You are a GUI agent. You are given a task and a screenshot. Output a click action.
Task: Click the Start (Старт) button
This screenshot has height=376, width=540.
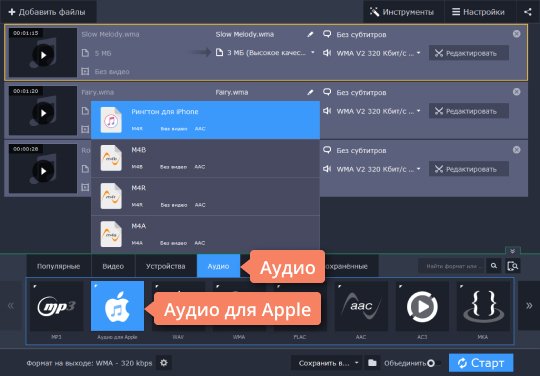pos(481,363)
